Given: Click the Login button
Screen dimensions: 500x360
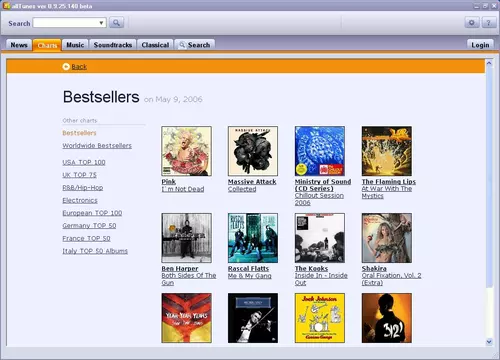Looking at the screenshot, I should click(480, 45).
